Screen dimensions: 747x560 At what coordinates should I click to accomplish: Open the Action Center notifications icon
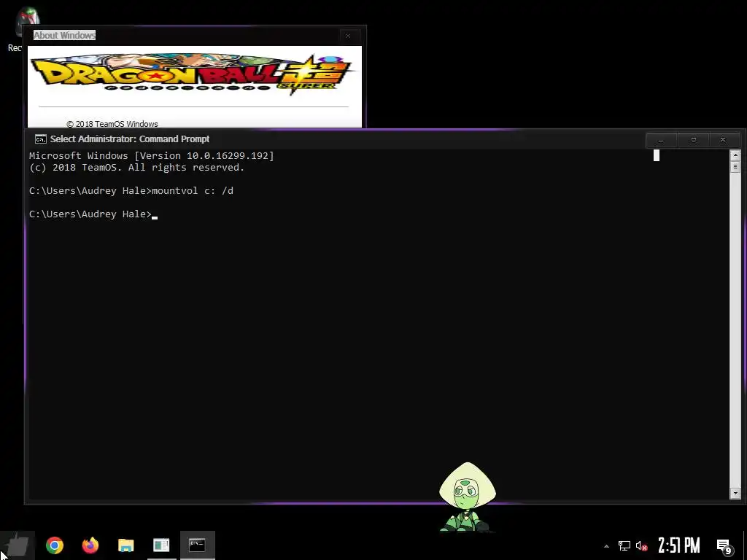click(724, 546)
